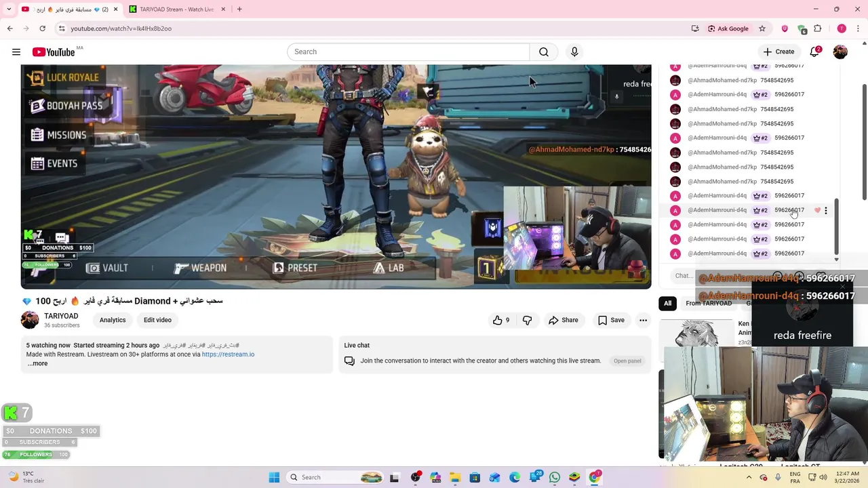Expand description with ...more
The image size is (868, 488).
[38, 363]
